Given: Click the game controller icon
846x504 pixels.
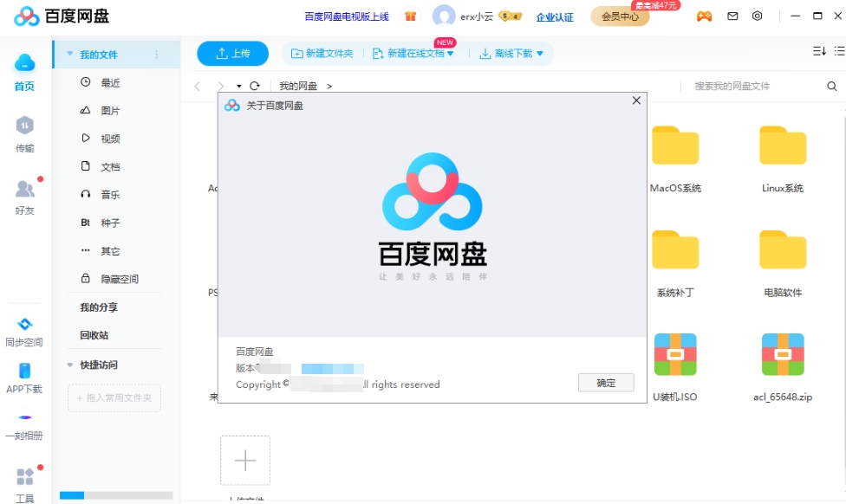Looking at the screenshot, I should (704, 16).
